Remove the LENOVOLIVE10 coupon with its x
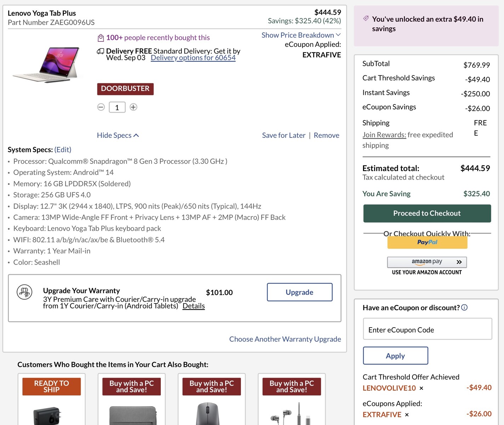 pyautogui.click(x=421, y=388)
